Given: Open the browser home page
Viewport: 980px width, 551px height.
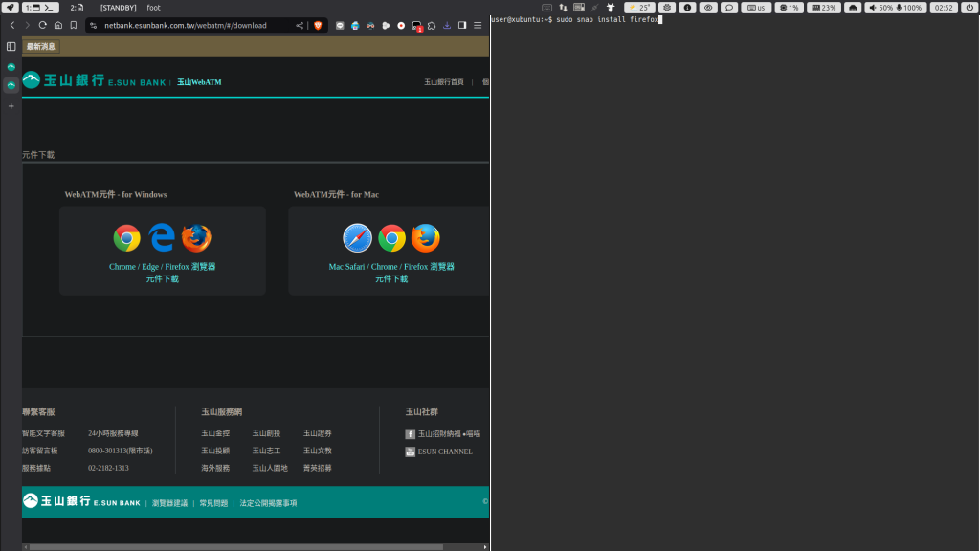Looking at the screenshot, I should [58, 26].
